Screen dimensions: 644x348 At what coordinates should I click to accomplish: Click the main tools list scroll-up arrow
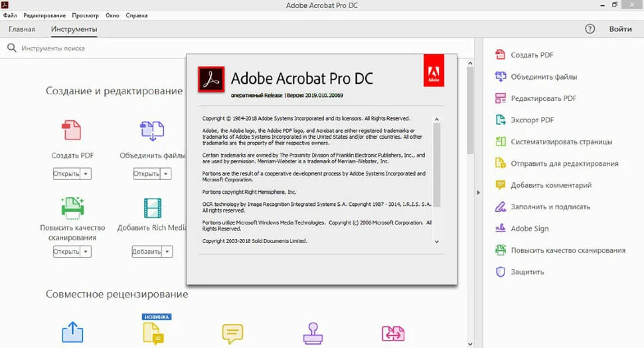click(x=470, y=63)
